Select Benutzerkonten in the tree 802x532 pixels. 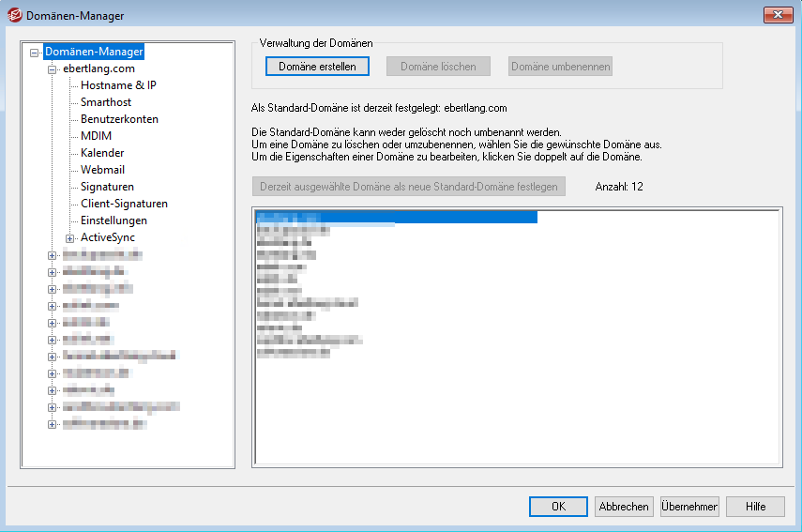119,119
